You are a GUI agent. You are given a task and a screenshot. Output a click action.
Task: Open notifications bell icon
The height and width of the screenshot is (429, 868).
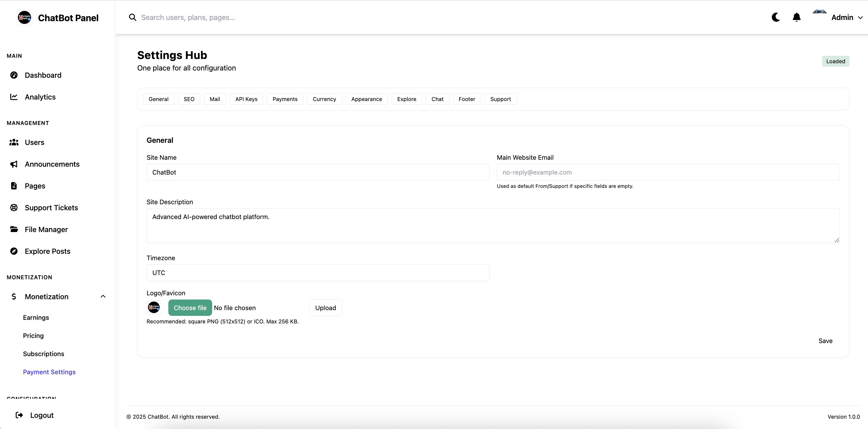tap(796, 17)
